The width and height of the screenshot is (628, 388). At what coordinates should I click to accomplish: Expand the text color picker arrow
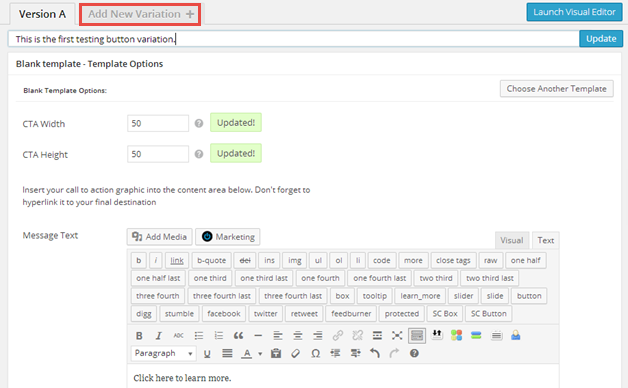[x=260, y=354]
